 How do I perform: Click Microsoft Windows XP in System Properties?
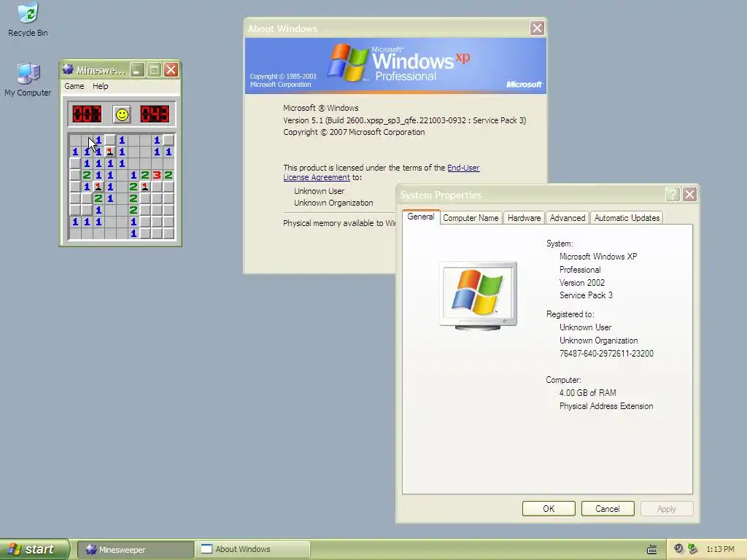pyautogui.click(x=598, y=256)
